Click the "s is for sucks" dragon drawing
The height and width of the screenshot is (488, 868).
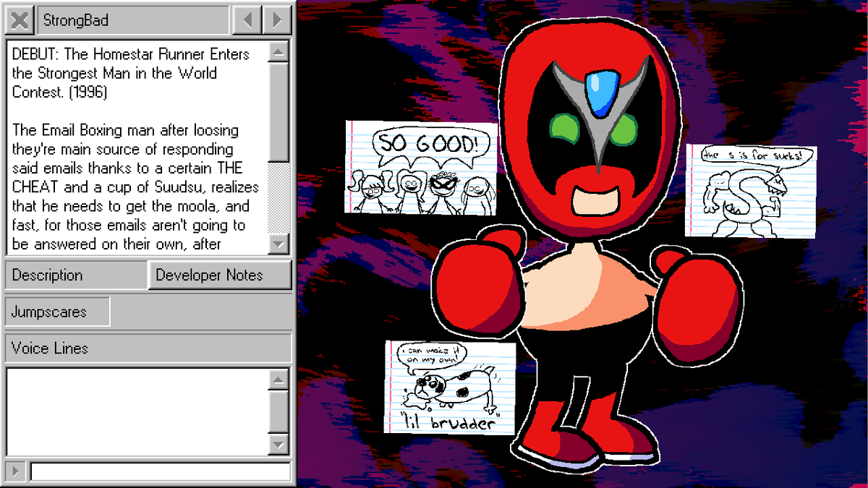point(752,190)
